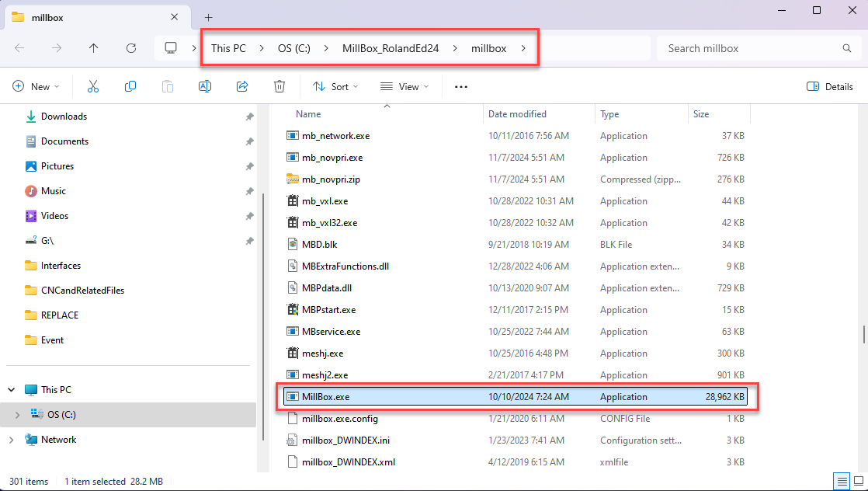Open the New dropdown menu

(36, 86)
